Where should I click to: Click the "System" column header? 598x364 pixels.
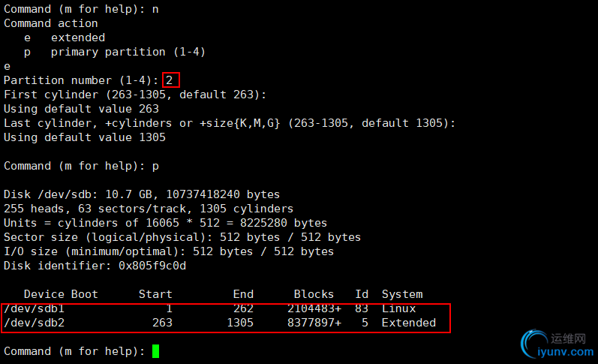click(x=402, y=294)
